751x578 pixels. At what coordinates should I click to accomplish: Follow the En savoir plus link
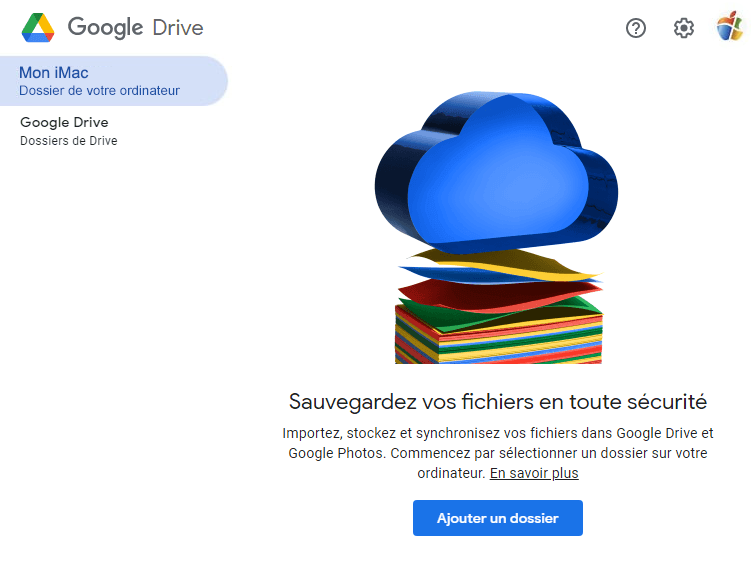point(534,473)
